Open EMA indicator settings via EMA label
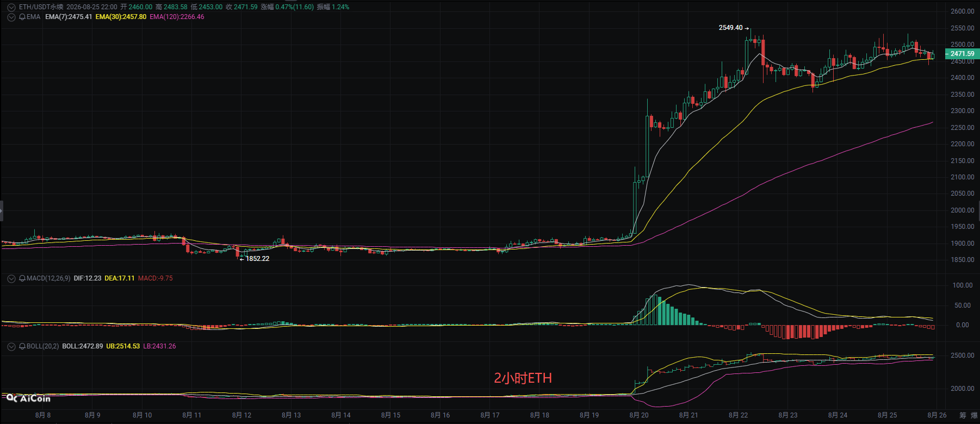Viewport: 980px width, 424px height. tap(33, 17)
